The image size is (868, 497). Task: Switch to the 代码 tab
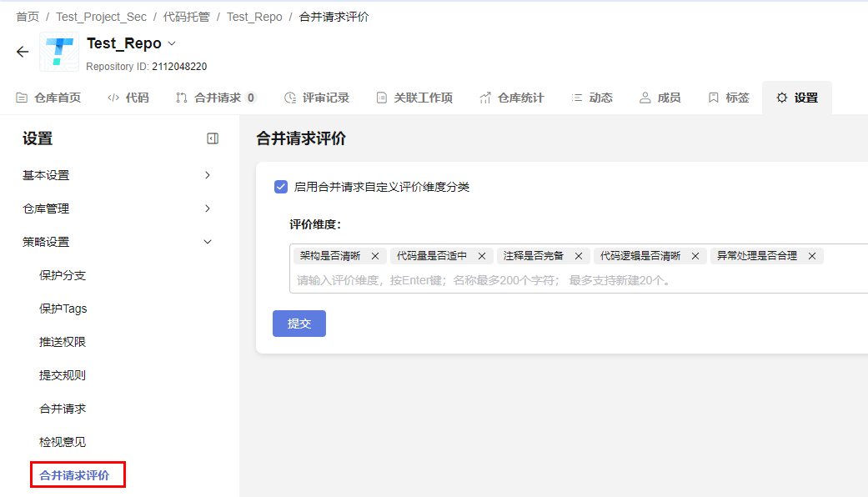(128, 98)
